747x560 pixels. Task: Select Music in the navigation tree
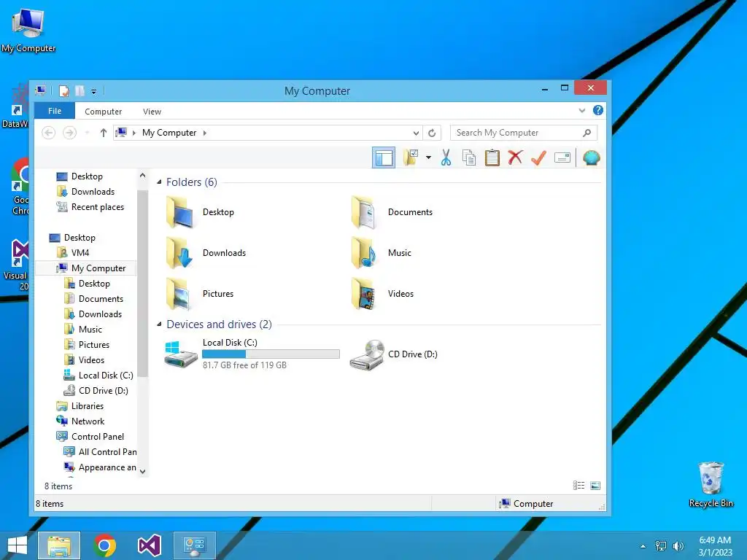(x=83, y=329)
